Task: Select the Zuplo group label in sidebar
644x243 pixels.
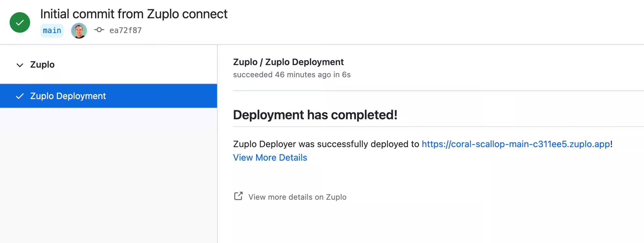Action: click(42, 65)
